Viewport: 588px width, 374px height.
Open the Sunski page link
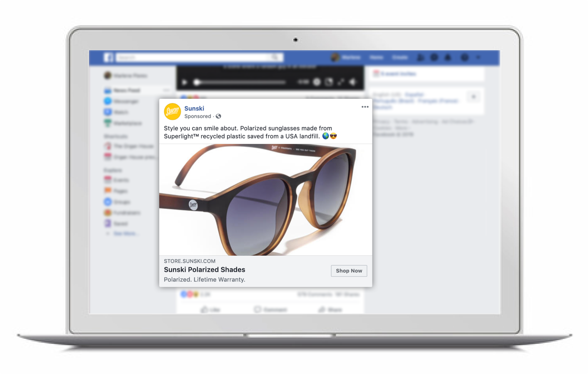[x=194, y=108]
